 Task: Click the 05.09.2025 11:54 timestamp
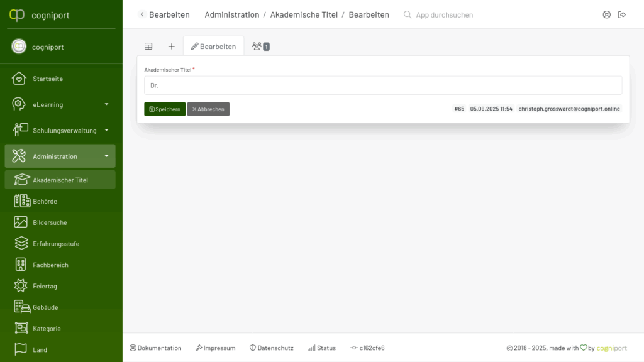tap(491, 109)
